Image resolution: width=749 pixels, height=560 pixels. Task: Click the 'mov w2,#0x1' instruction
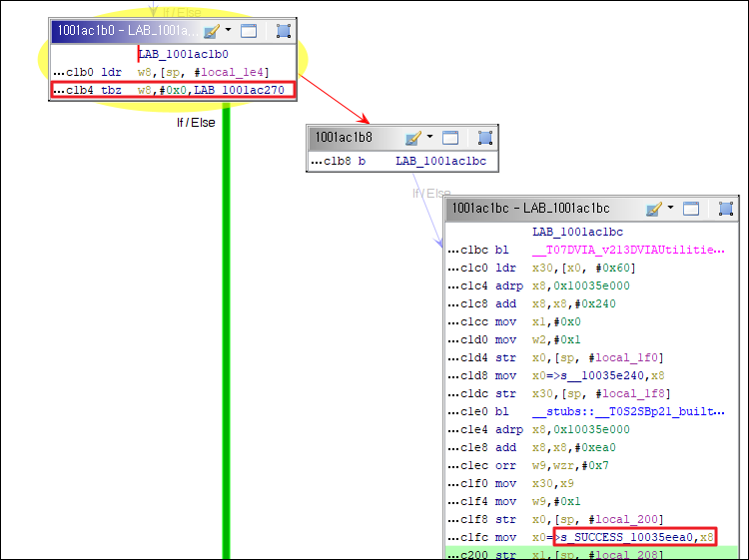pyautogui.click(x=514, y=340)
